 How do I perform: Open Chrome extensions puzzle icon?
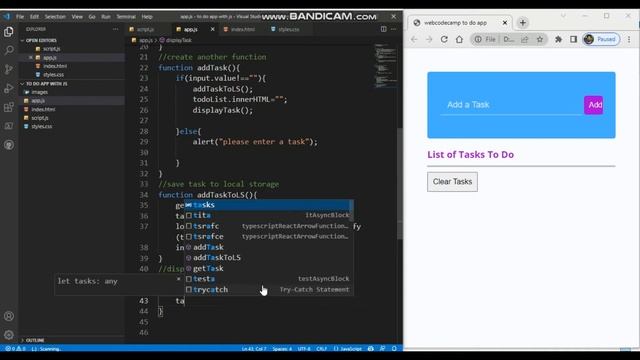click(x=558, y=39)
